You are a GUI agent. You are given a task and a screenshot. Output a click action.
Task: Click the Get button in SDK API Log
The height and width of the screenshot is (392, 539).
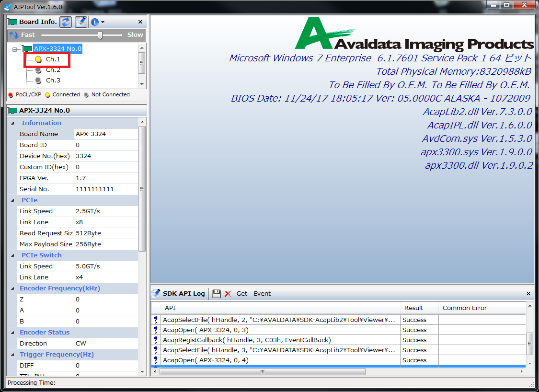click(241, 294)
